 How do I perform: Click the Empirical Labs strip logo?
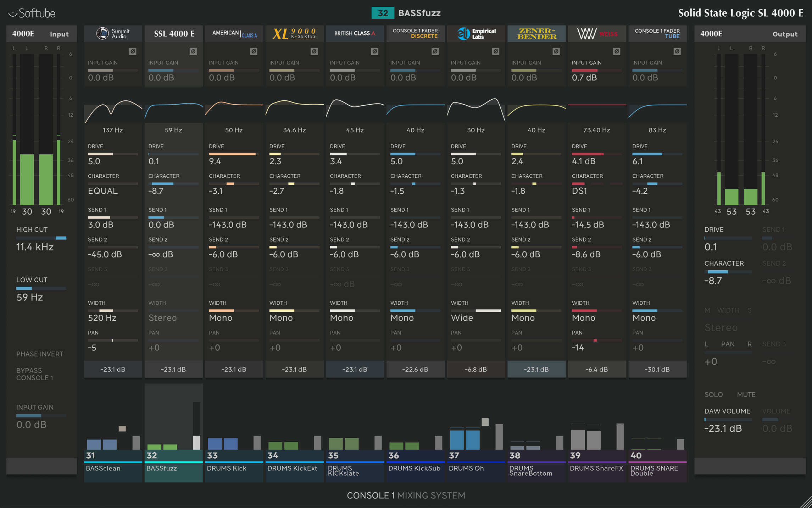476,34
